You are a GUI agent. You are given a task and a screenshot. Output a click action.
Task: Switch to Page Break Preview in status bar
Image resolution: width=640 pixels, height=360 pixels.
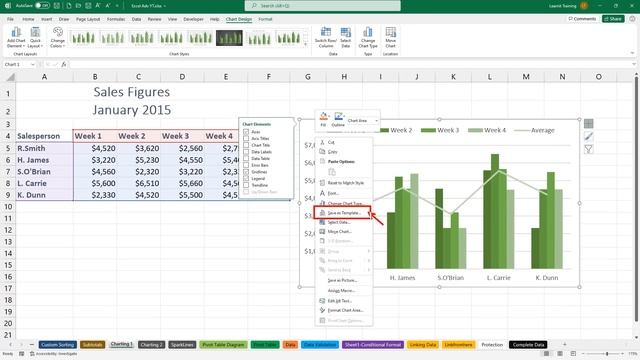(573, 353)
